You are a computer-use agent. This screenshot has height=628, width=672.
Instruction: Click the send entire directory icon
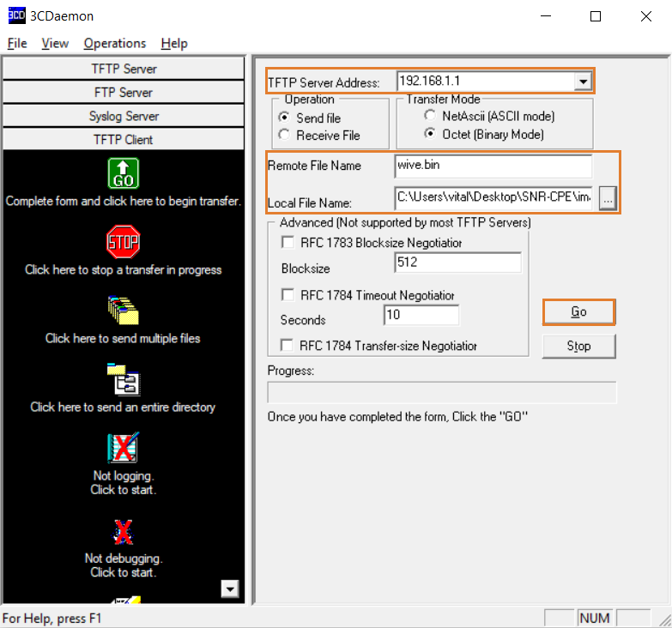[x=124, y=378]
